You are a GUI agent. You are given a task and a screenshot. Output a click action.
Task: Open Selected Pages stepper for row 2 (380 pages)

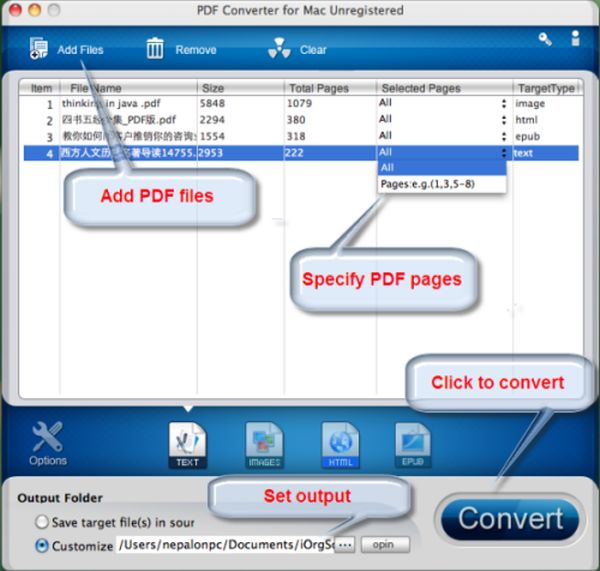pos(504,120)
